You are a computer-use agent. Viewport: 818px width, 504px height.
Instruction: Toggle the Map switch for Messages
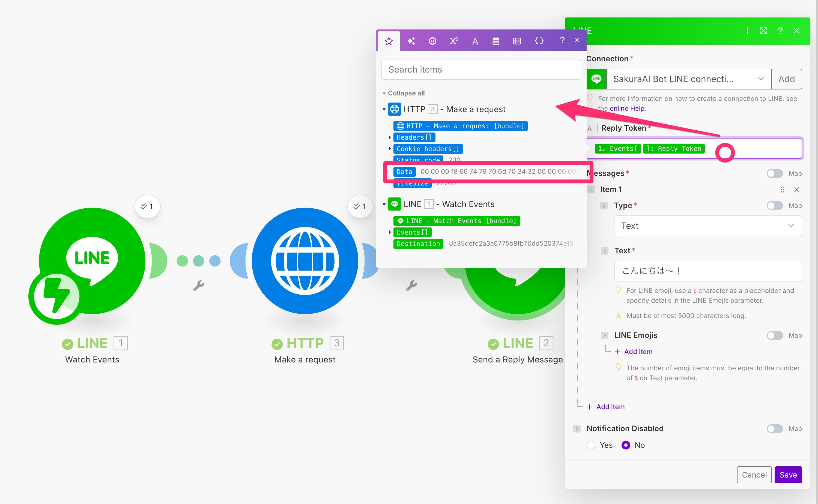774,173
